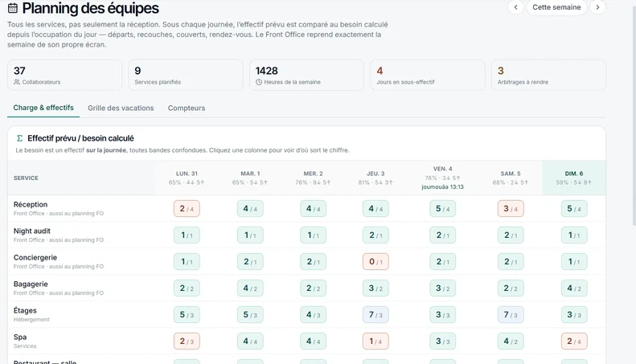
Task: Go to the previous week arrow
Action: [515, 7]
